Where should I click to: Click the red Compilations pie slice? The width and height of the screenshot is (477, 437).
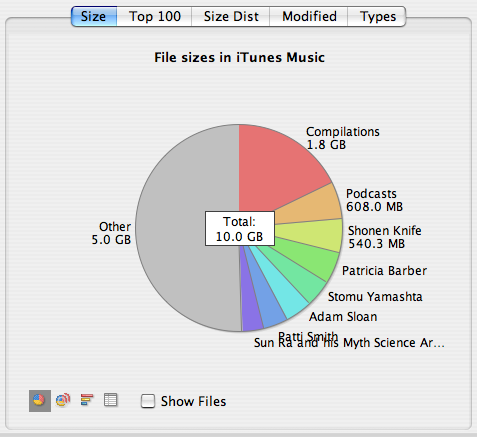coord(277,170)
